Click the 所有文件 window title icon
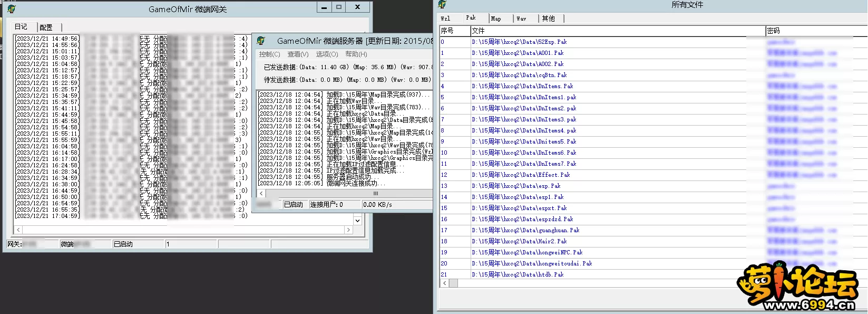Viewport: 868px width, 314px height. click(x=442, y=4)
